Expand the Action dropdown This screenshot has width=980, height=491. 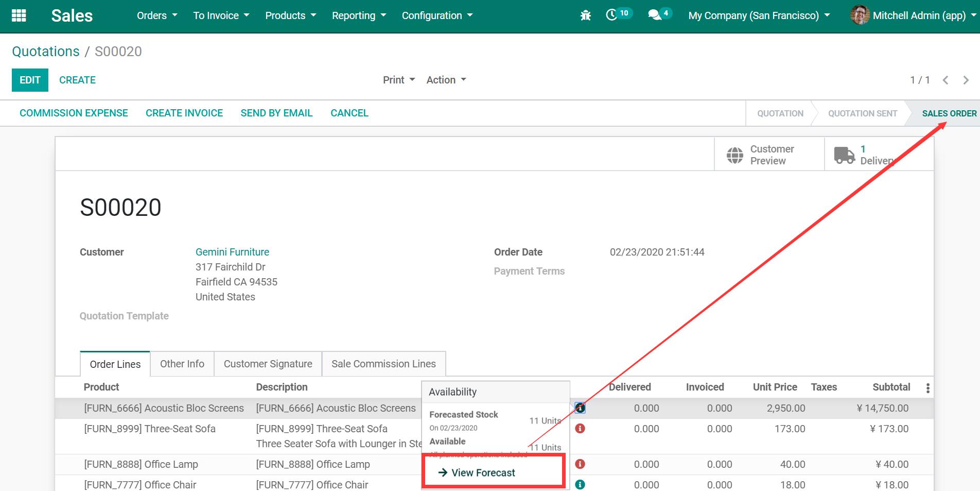coord(446,80)
